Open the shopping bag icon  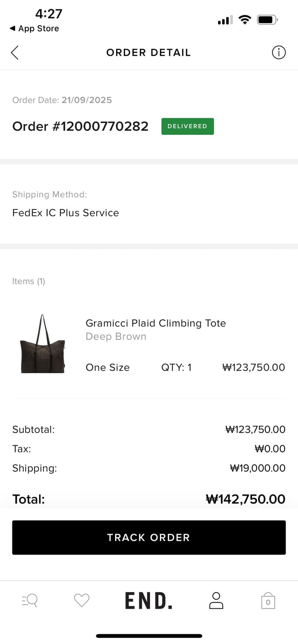(x=268, y=601)
